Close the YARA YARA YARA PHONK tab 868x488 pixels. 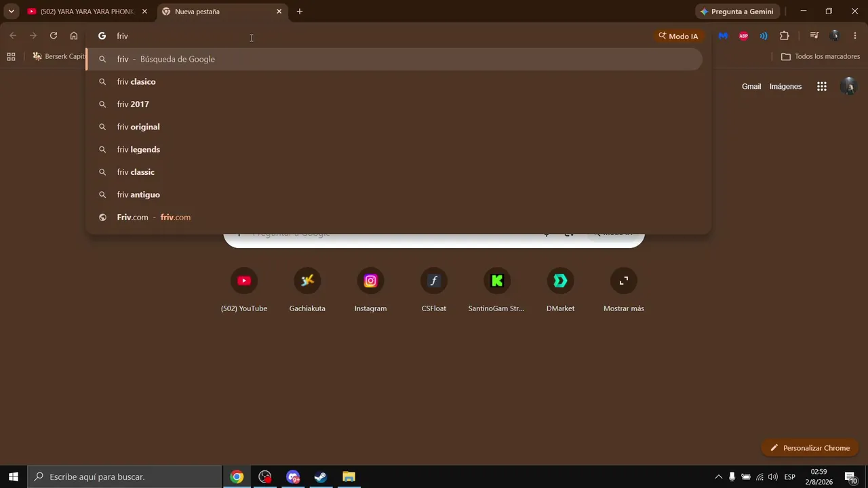144,12
